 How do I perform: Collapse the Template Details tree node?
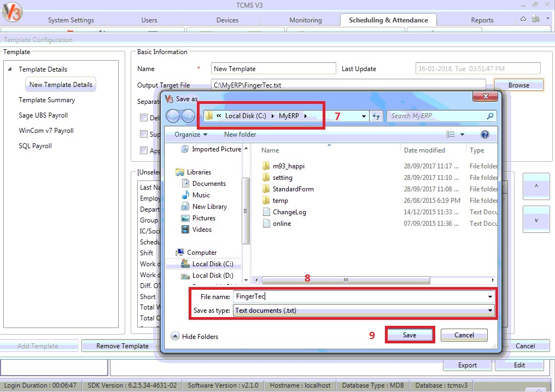pos(10,69)
